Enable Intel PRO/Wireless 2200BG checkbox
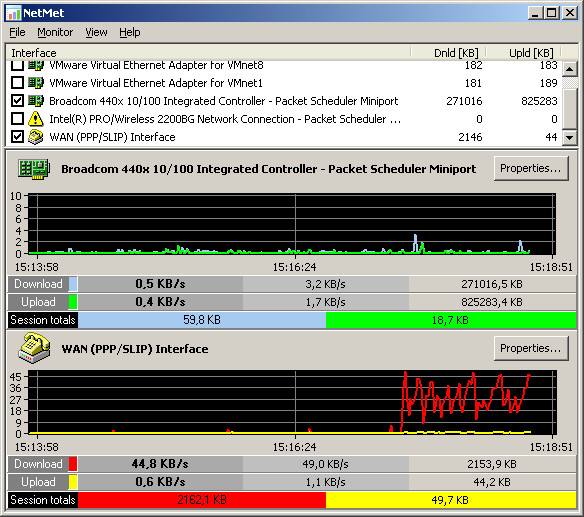The height and width of the screenshot is (517, 584). 17,119
